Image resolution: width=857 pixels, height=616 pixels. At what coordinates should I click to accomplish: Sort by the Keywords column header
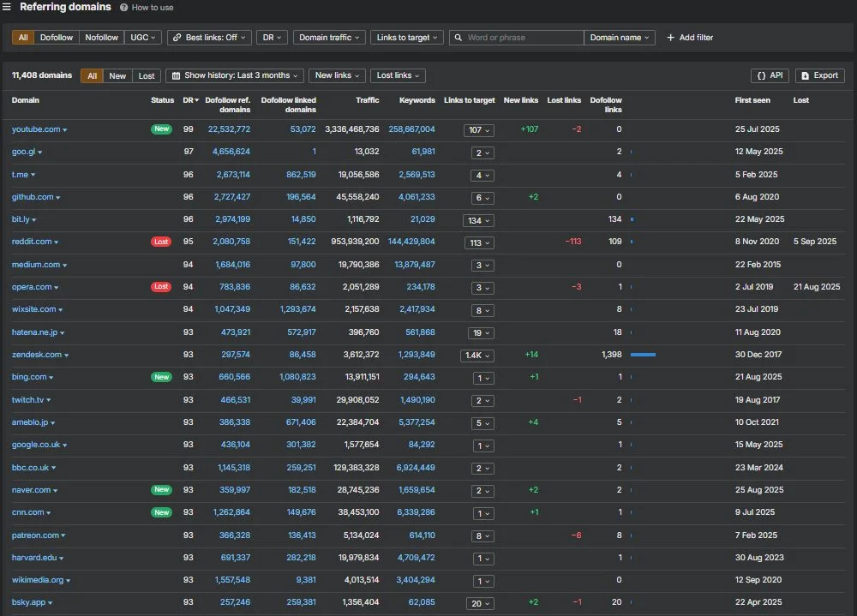click(417, 100)
